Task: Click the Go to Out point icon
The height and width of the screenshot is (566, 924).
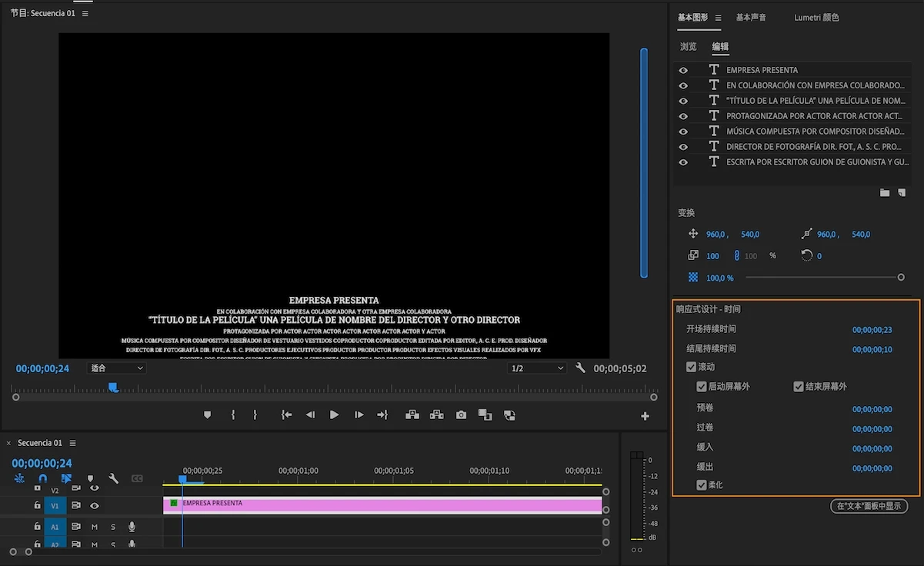Action: pyautogui.click(x=382, y=415)
